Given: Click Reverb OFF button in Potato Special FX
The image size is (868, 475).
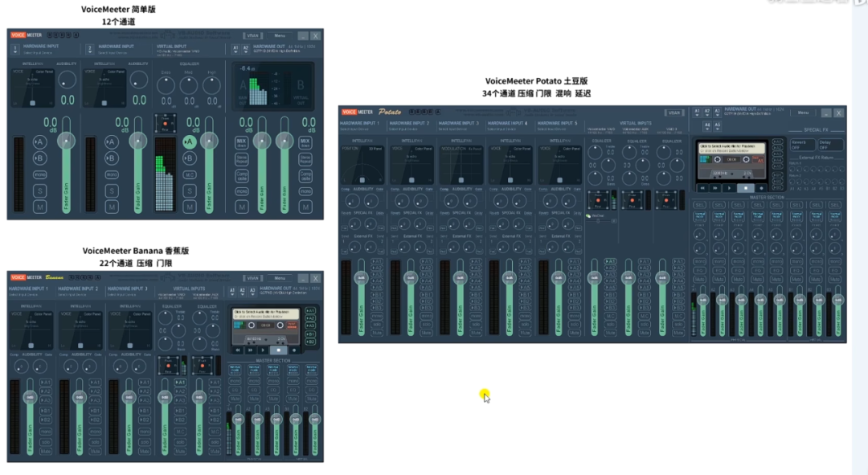Looking at the screenshot, I should click(803, 145).
